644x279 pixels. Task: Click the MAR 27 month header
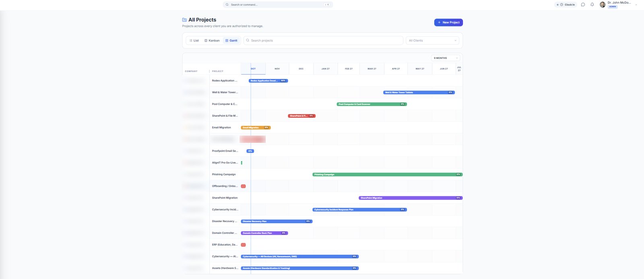click(x=372, y=69)
